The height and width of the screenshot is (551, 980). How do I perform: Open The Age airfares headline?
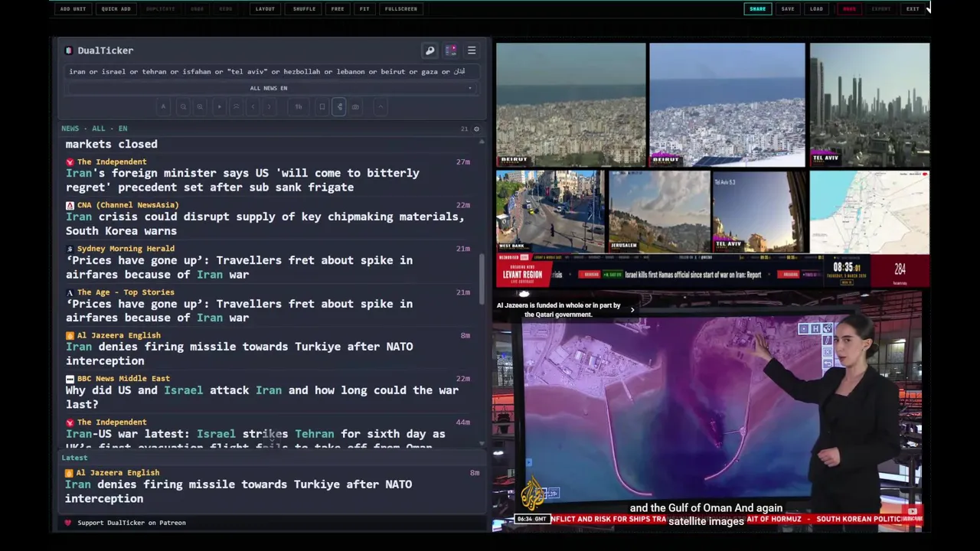[239, 311]
